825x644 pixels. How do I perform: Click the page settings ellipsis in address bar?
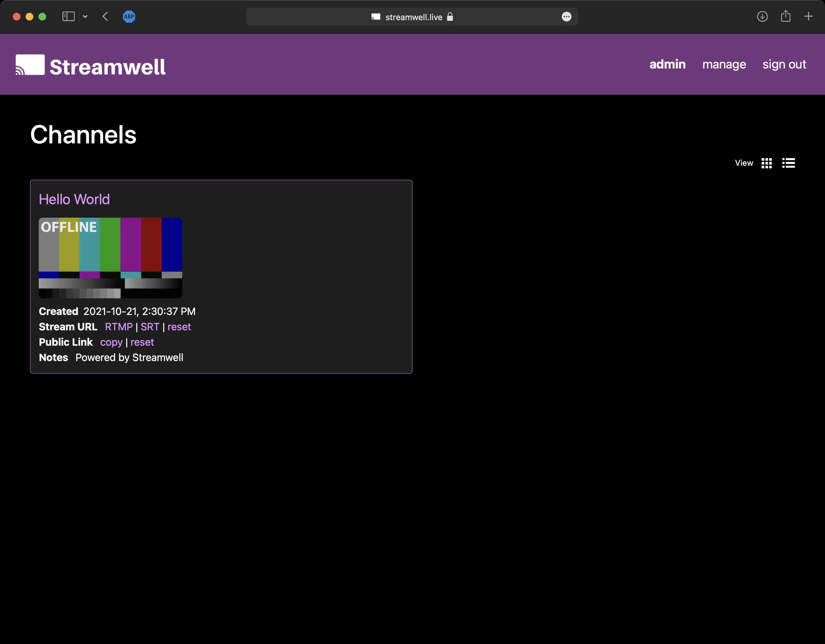567,17
